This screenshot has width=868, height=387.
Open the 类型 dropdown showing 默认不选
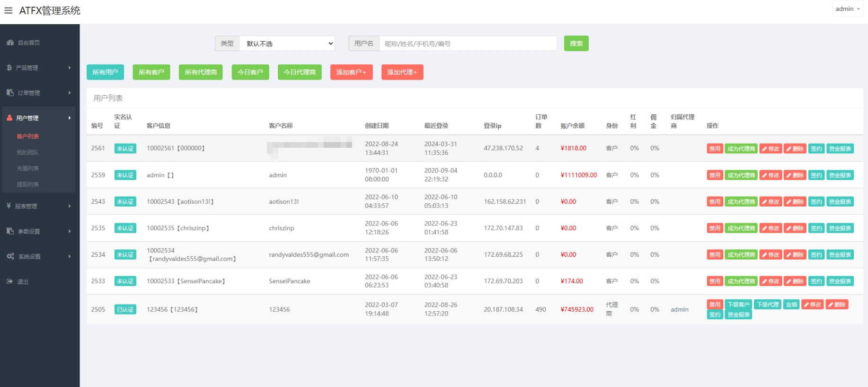(x=287, y=44)
